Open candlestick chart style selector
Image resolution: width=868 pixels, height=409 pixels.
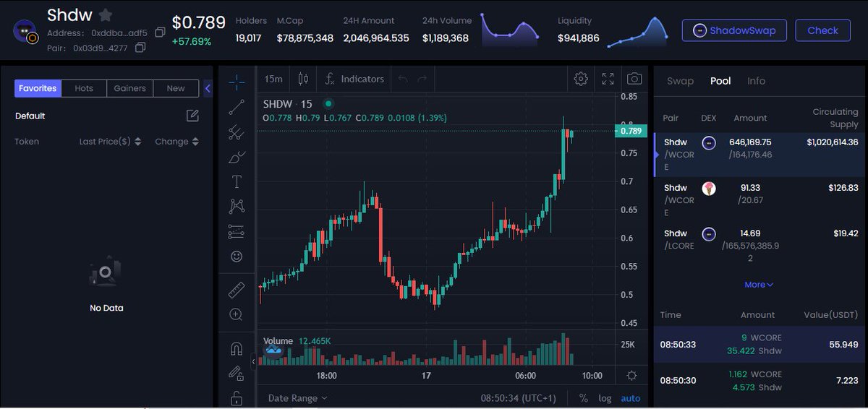tap(303, 79)
